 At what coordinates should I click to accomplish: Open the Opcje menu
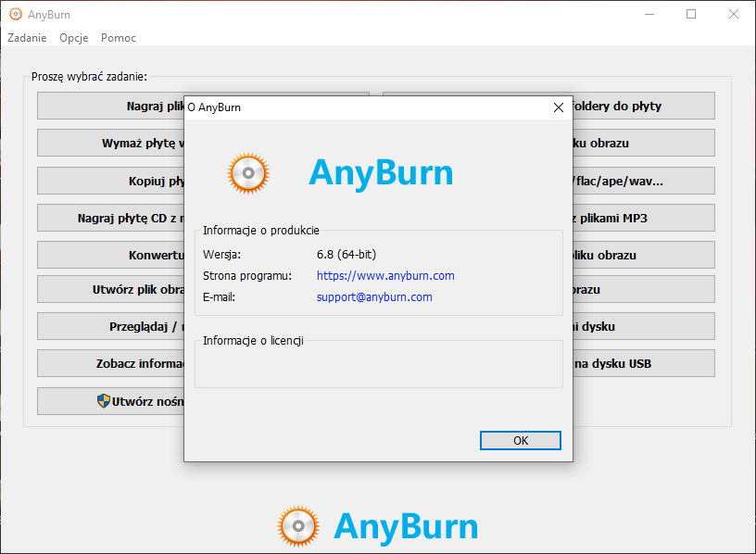(x=73, y=38)
